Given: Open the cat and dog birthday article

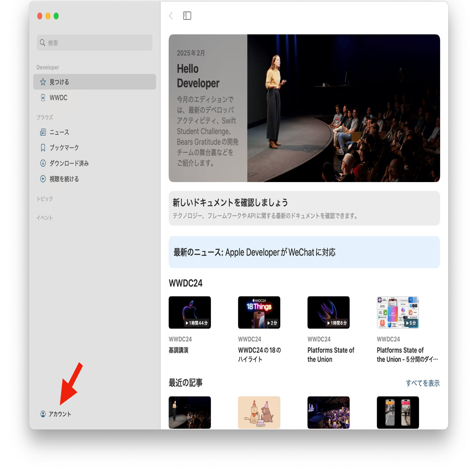Looking at the screenshot, I should pyautogui.click(x=259, y=413).
